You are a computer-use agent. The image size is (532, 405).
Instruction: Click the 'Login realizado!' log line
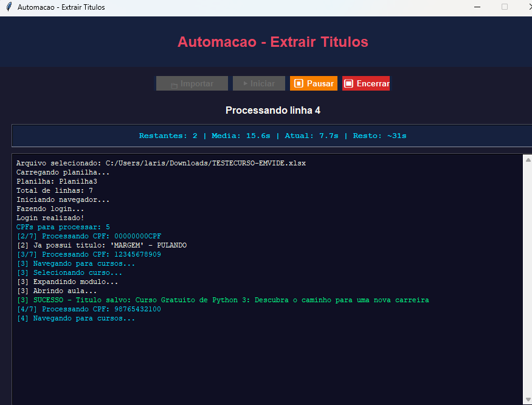click(x=50, y=218)
